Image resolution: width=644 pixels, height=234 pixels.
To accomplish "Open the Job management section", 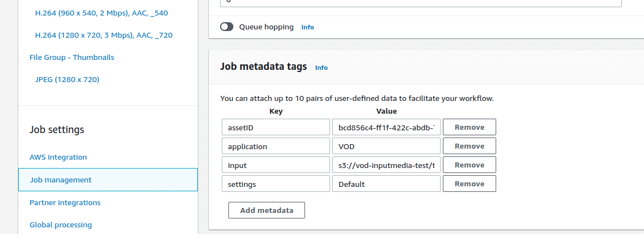I will (61, 180).
